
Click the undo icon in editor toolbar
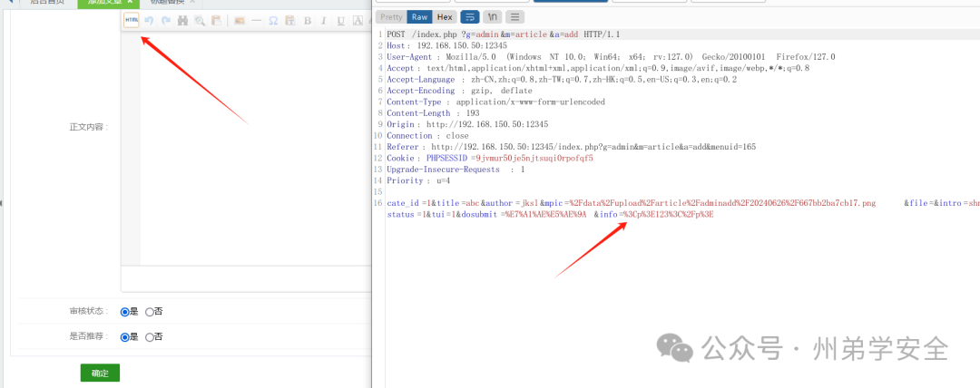(x=149, y=21)
